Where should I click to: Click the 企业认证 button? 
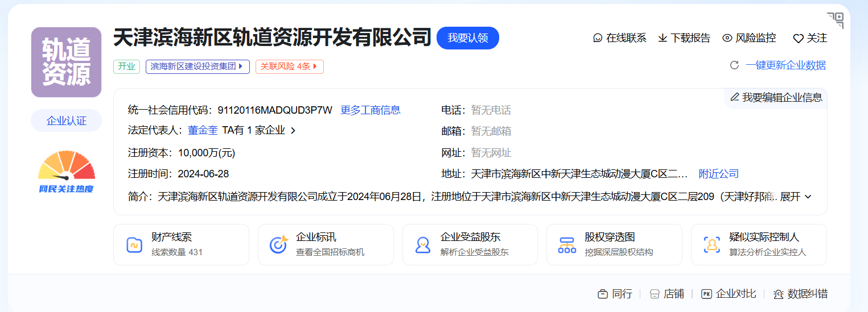[x=67, y=120]
